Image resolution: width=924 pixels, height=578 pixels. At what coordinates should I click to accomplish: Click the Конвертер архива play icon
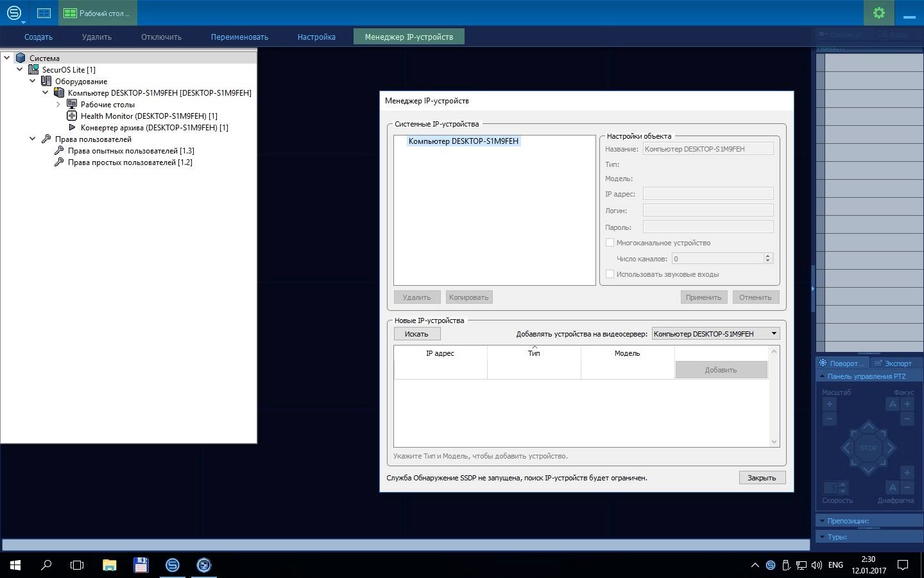coord(72,127)
